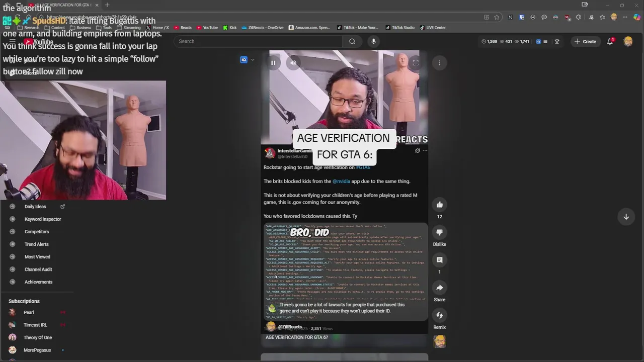This screenshot has height=362, width=644.
Task: Open the browser Favorites icon
Action: click(602, 17)
